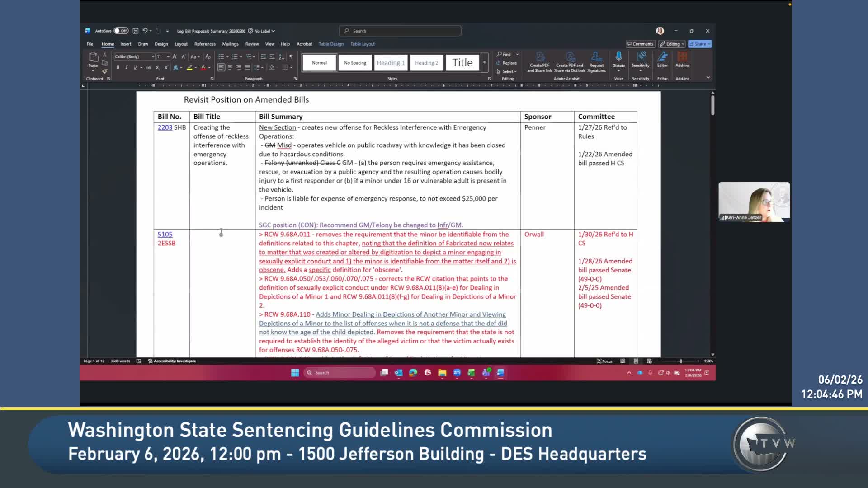
Task: Toggle Italic formatting button
Action: (126, 67)
